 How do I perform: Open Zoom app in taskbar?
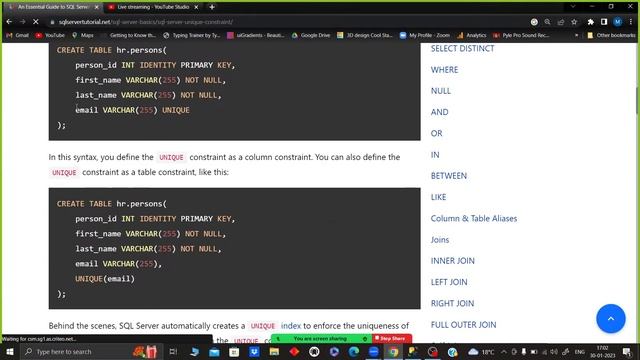373,351
